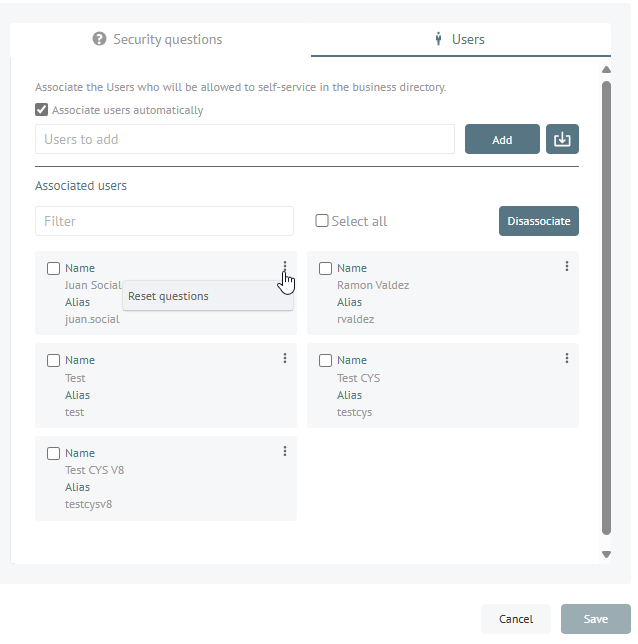
Task: Click the scrollbar down arrow
Action: pyautogui.click(x=606, y=554)
